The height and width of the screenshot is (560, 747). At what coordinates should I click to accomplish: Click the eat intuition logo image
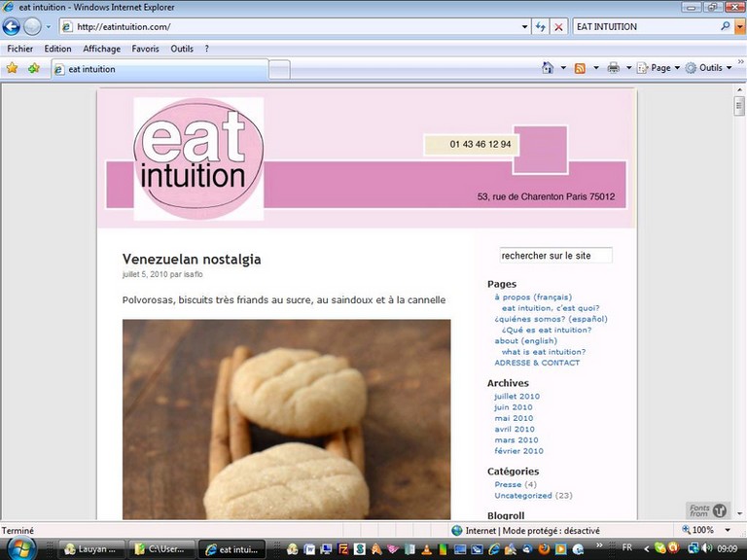tap(198, 158)
